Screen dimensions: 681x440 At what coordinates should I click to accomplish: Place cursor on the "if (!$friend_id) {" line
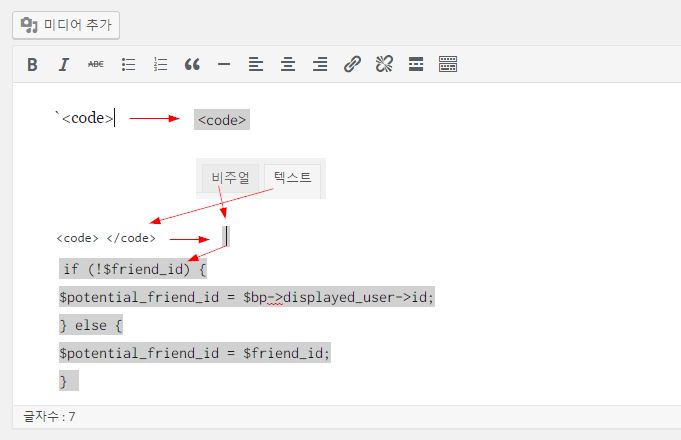click(x=133, y=269)
